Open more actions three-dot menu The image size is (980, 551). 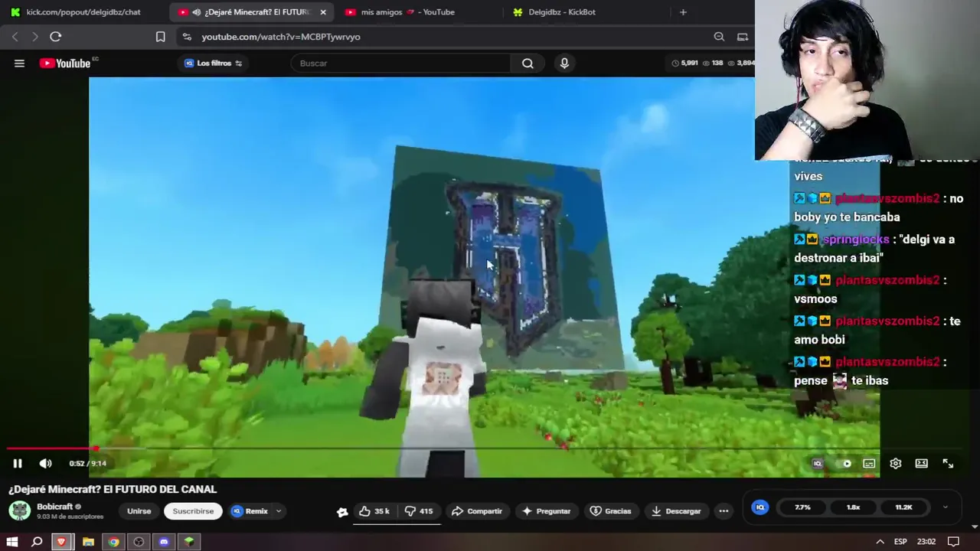724,511
